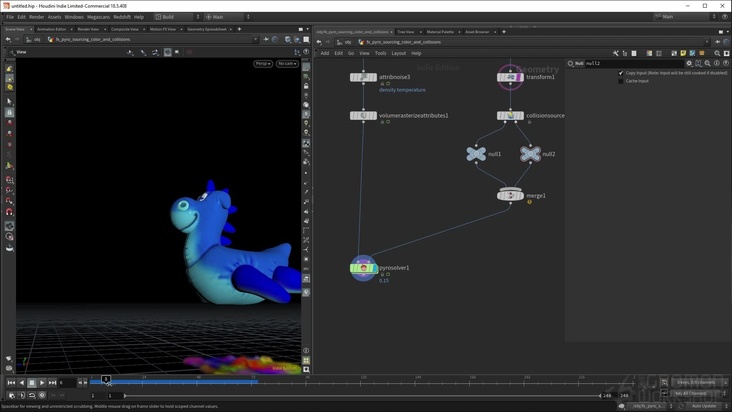Open parameter pane help question icon
Viewport: 732px width, 412px height.
pos(726,63)
